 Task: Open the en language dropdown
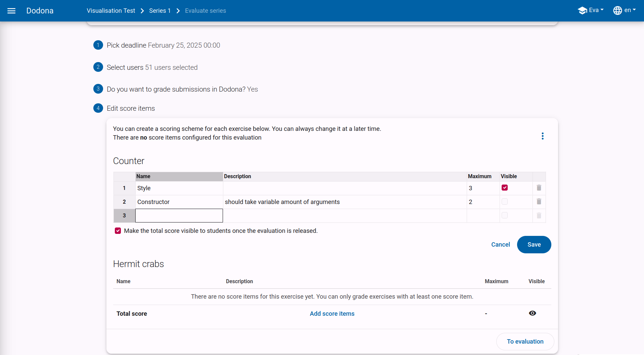pos(625,10)
